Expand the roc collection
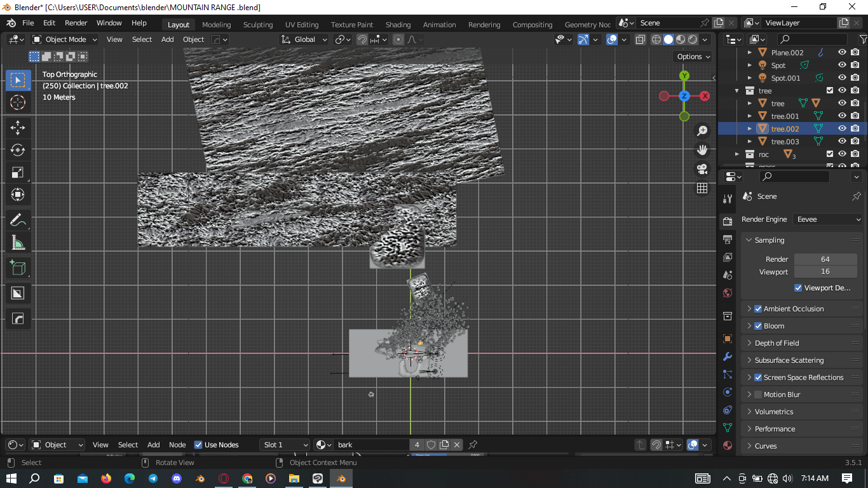Viewport: 868px width, 488px height. (737, 154)
